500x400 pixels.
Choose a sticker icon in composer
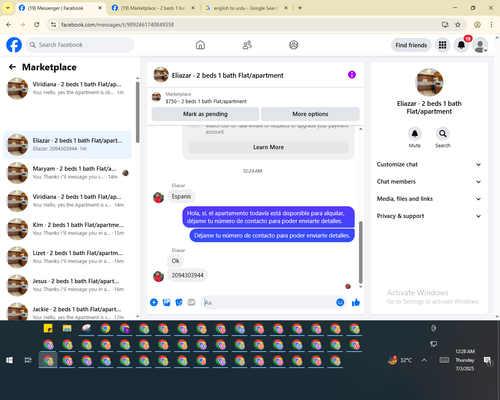pyautogui.click(x=179, y=302)
